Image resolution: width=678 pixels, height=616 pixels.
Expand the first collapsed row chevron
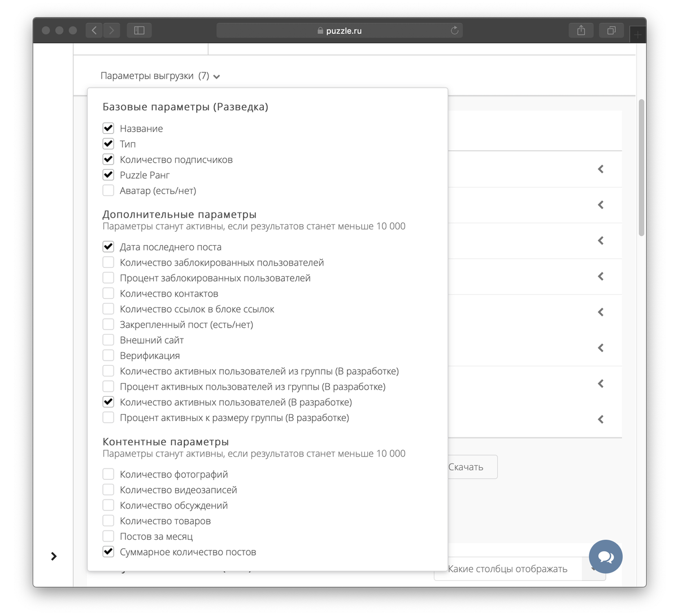(601, 169)
